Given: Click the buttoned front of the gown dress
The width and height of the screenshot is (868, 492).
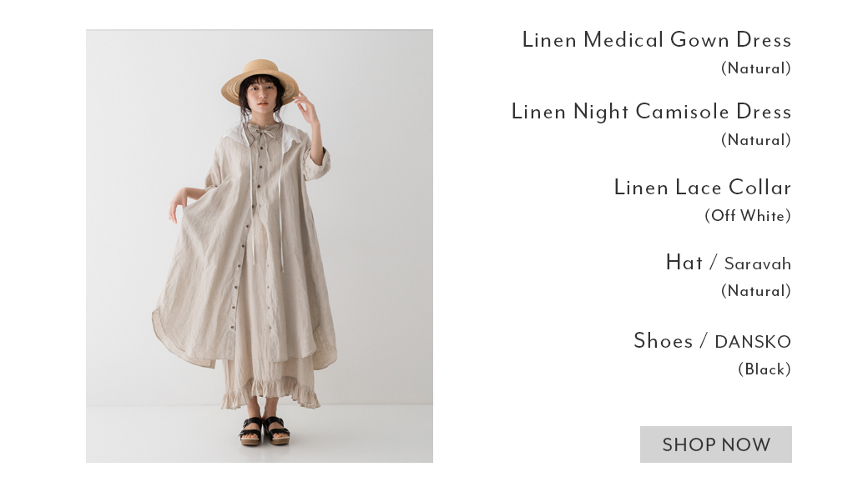Looking at the screenshot, I should (240, 260).
